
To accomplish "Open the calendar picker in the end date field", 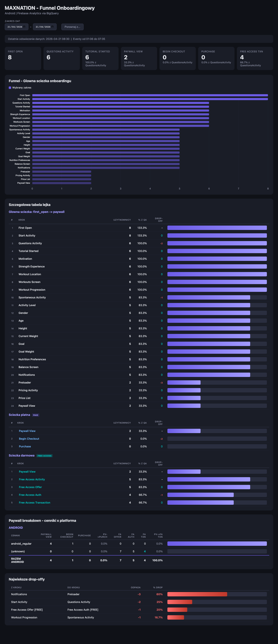I will click(x=53, y=27).
